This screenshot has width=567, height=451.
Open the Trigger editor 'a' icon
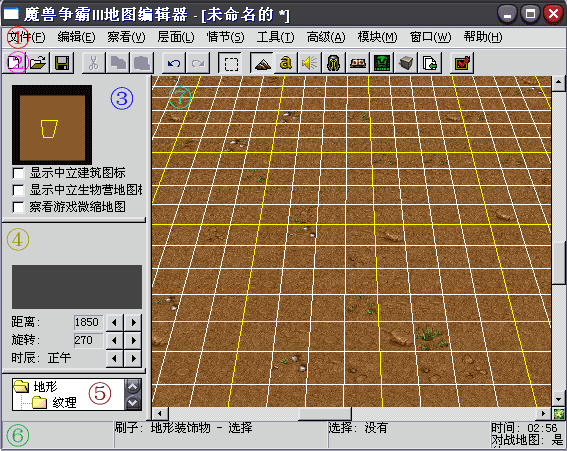(x=286, y=63)
